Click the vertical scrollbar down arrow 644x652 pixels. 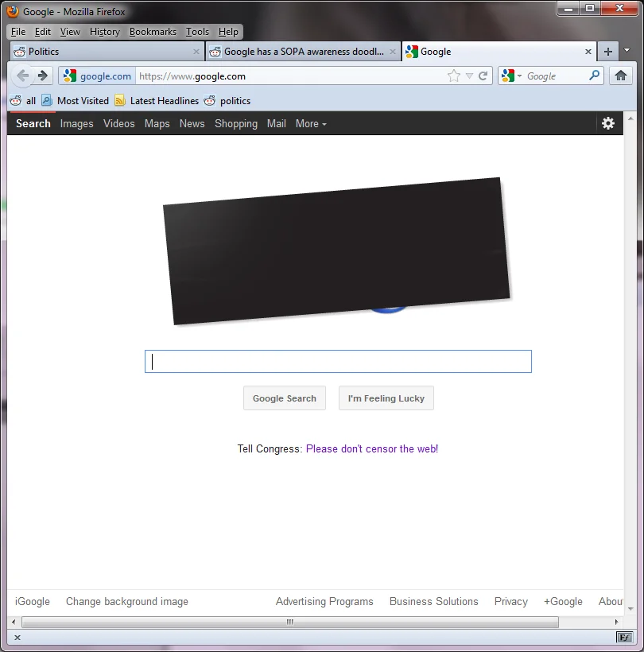(630, 609)
